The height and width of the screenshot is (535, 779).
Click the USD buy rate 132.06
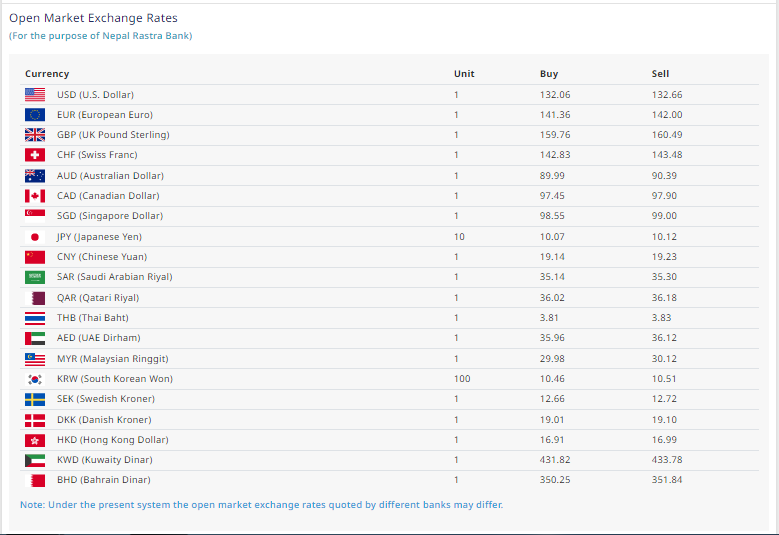click(555, 94)
